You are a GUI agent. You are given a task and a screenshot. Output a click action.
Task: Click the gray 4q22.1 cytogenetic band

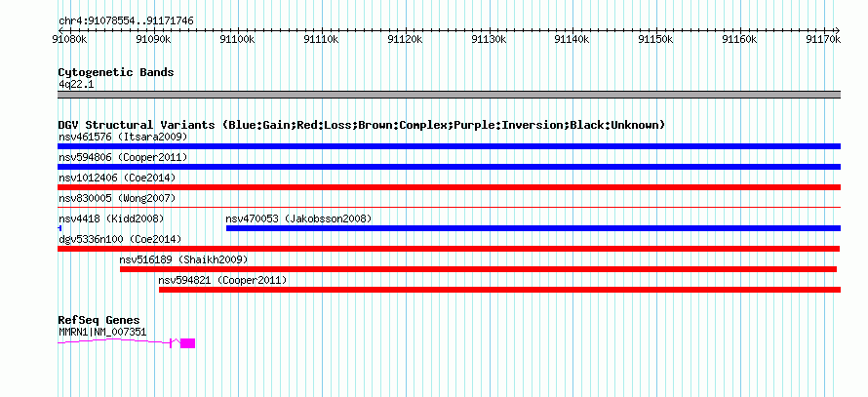(449, 95)
